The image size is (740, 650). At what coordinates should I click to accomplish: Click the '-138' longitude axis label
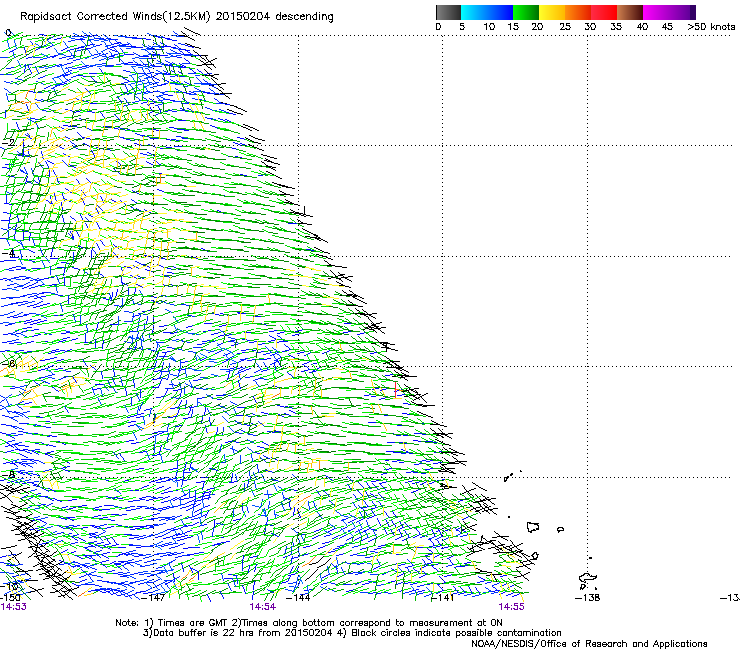[588, 598]
